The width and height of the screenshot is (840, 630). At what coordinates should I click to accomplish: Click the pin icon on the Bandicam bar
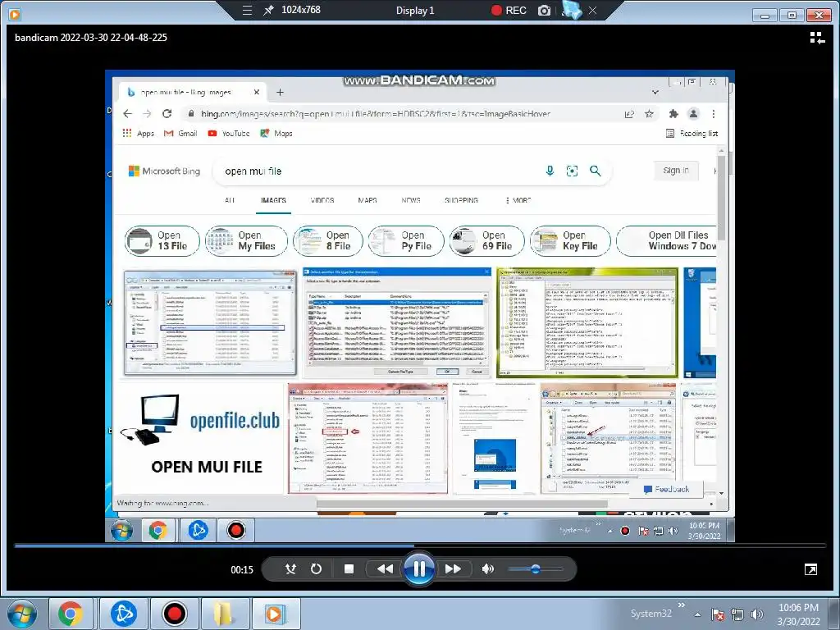coord(268,10)
